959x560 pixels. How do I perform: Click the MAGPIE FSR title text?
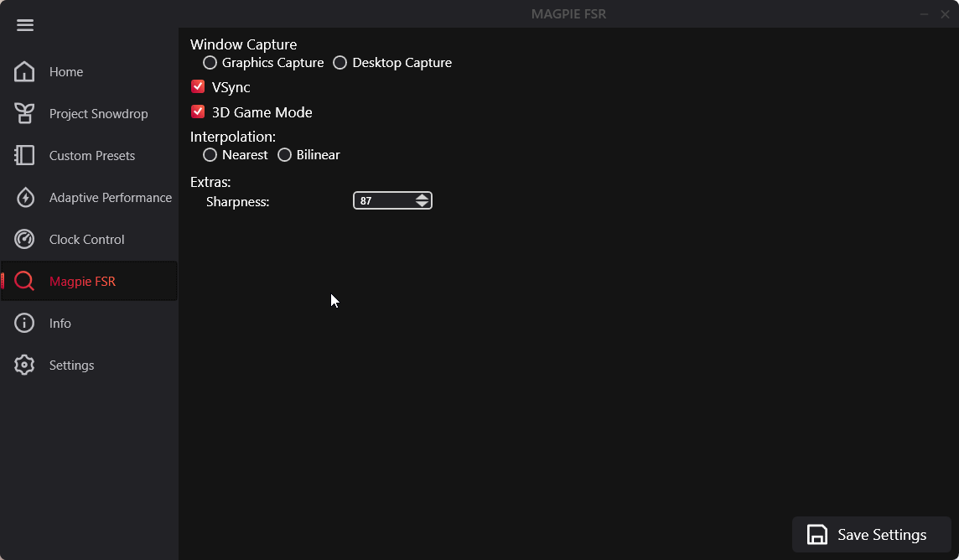coord(569,14)
